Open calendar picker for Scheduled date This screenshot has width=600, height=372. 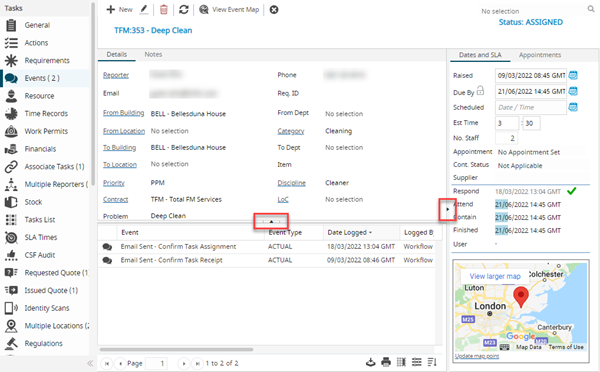[573, 107]
